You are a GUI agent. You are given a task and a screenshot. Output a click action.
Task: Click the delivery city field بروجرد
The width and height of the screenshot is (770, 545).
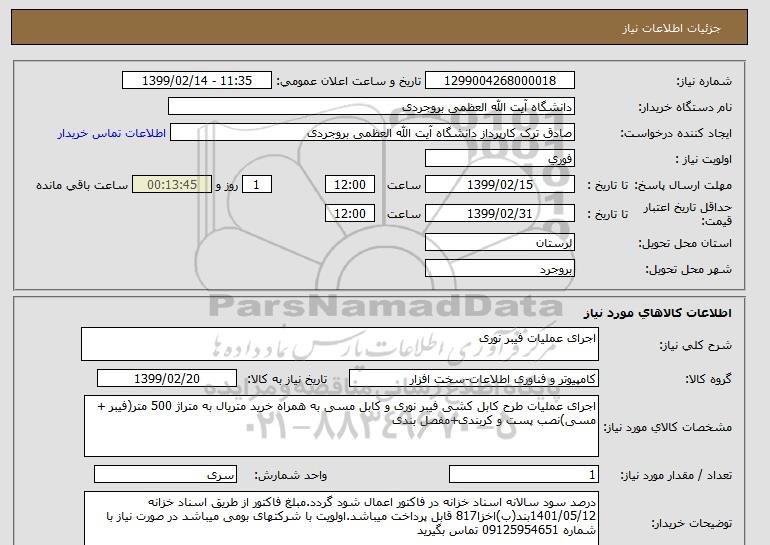(499, 269)
